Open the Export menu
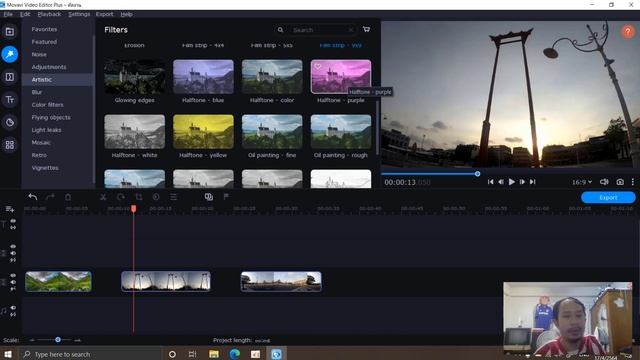Image resolution: width=640 pixels, height=360 pixels. pos(104,14)
